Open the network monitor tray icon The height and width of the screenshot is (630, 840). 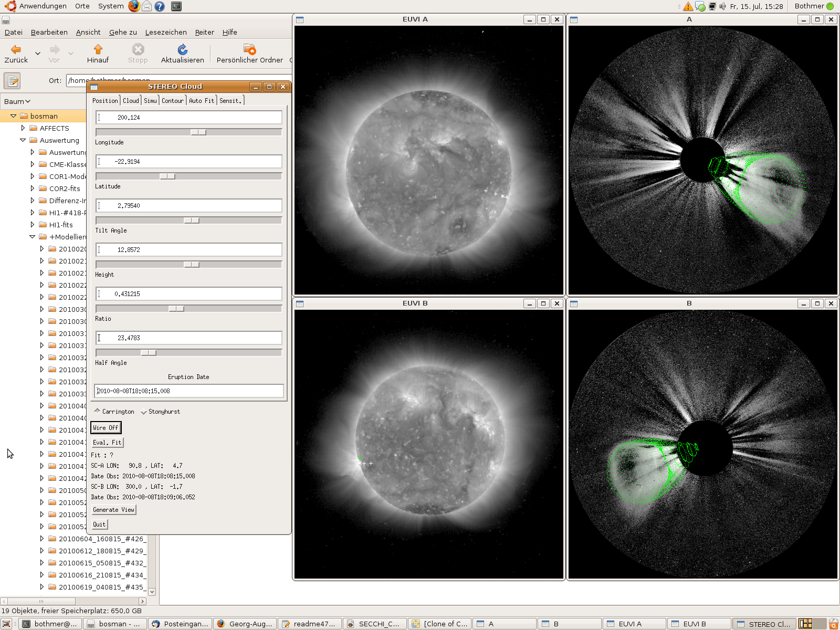pos(712,6)
